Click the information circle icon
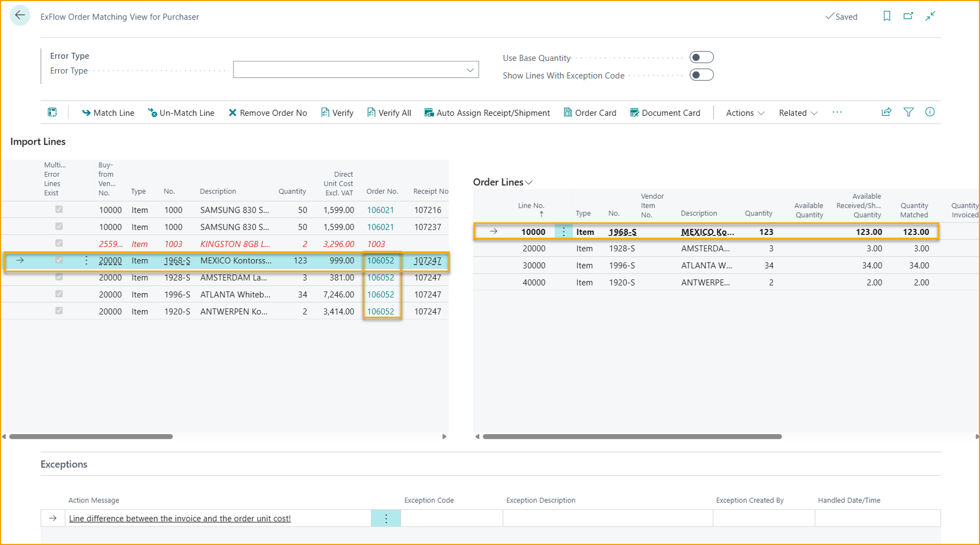Screen dimensions: 980x545 pos(930,112)
